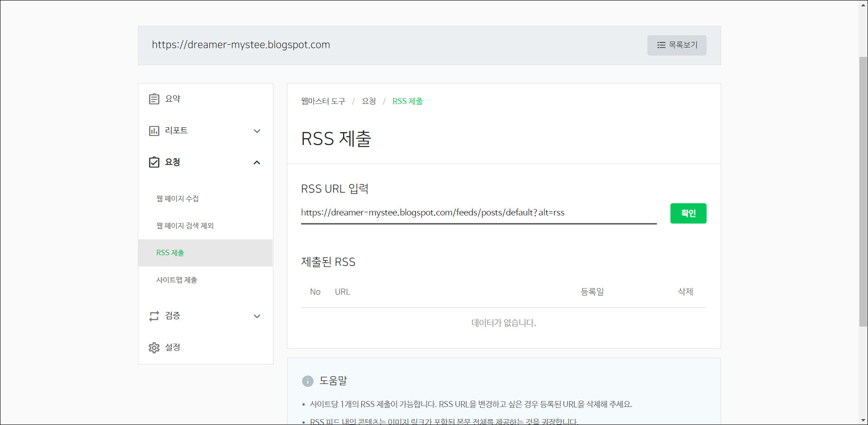Click the 등록일 column header
868x425 pixels.
pos(592,292)
